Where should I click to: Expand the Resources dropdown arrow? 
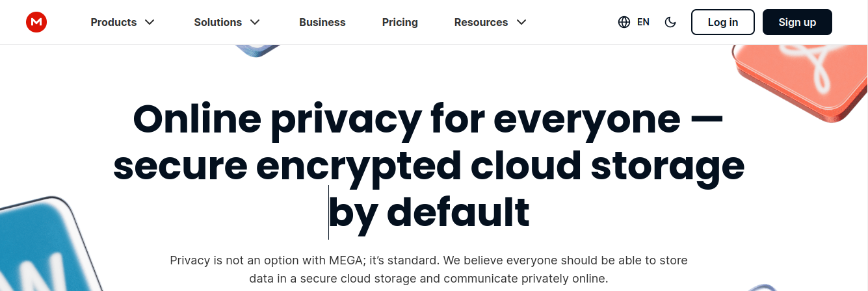(x=521, y=22)
